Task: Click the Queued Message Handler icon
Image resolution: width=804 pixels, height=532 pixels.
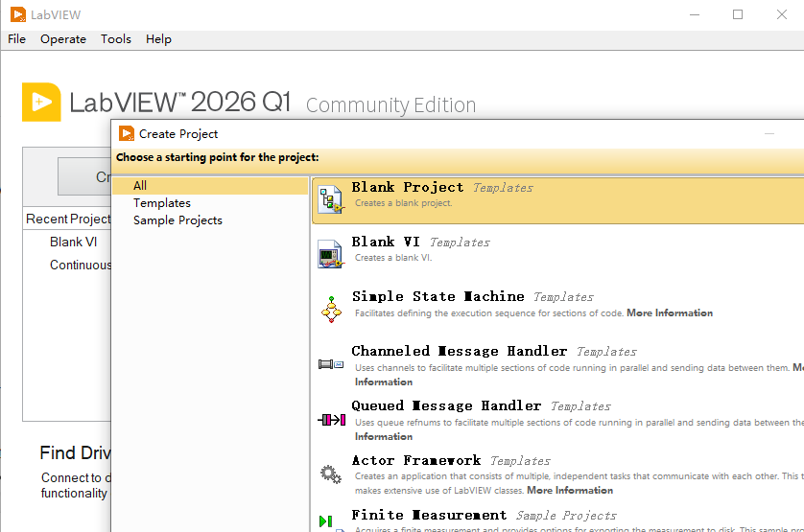Action: point(331,420)
